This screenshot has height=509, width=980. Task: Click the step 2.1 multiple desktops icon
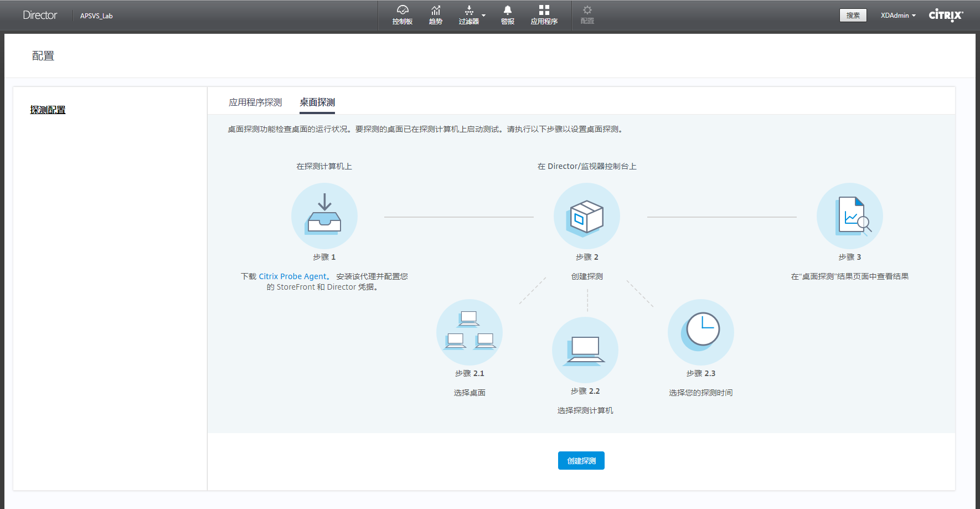pos(470,332)
